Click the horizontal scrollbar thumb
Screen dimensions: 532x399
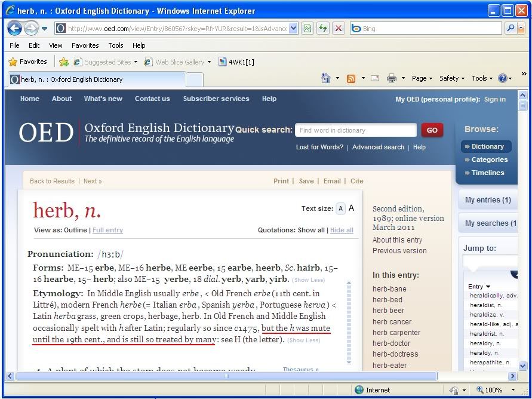(226, 376)
